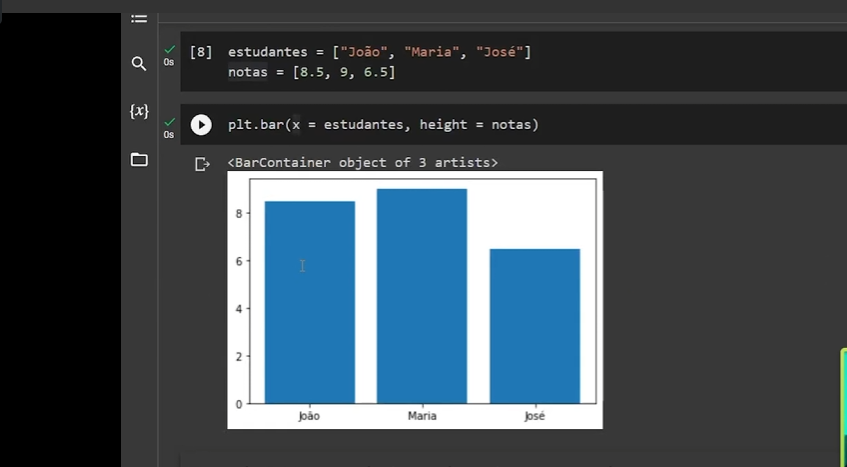Click the "João" string in the code

tap(364, 52)
